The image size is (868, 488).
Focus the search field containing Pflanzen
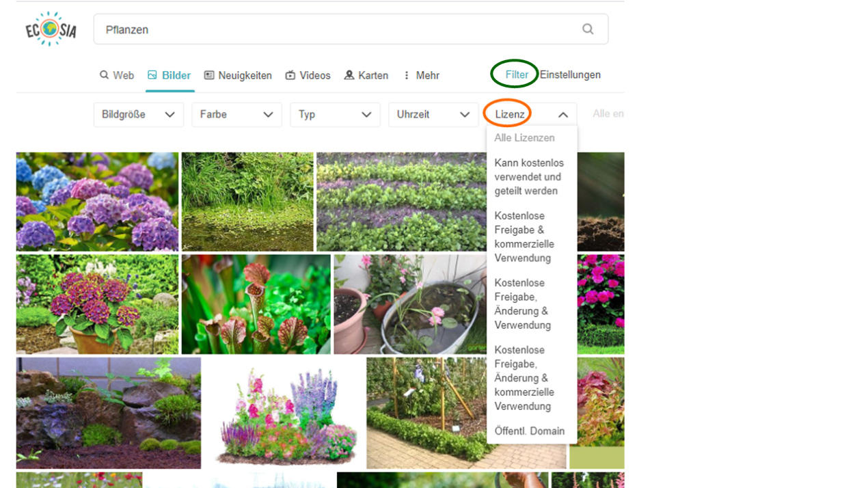point(351,29)
